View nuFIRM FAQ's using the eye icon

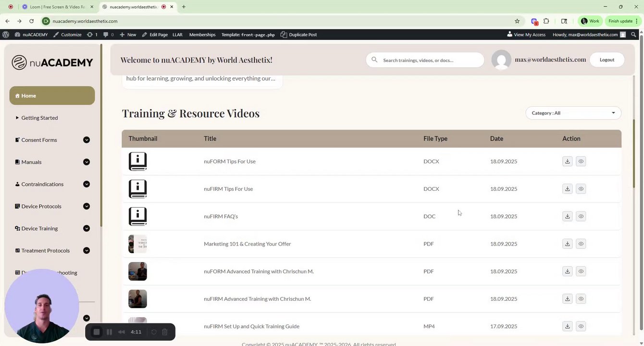(581, 216)
